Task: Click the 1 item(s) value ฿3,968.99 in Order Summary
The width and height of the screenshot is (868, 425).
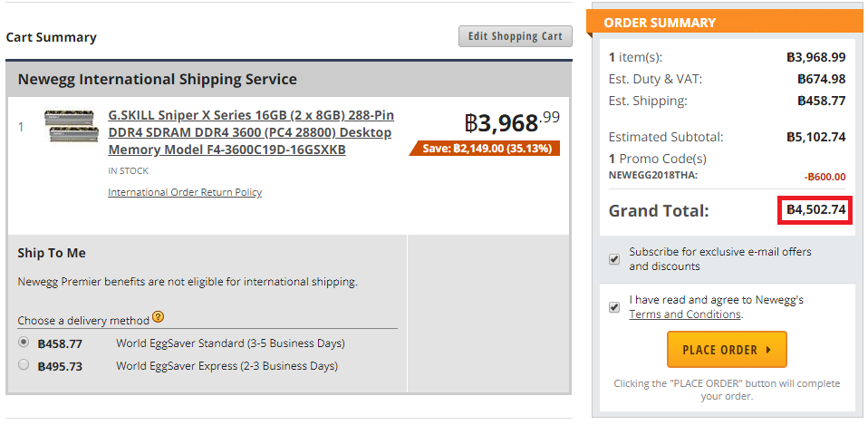Action: pyautogui.click(x=816, y=57)
